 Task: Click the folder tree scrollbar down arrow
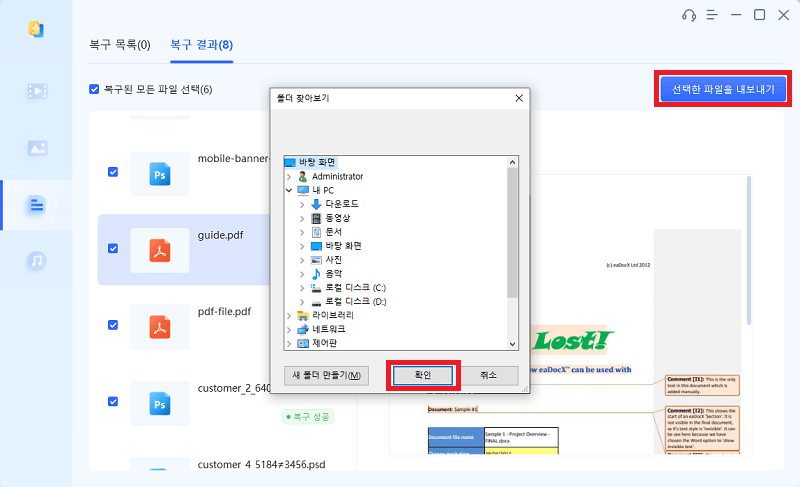tap(513, 344)
